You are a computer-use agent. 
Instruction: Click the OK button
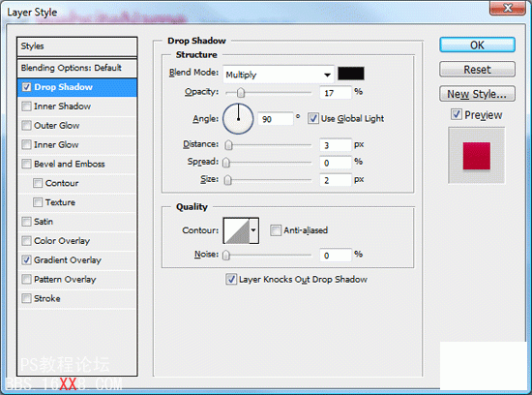tap(477, 46)
